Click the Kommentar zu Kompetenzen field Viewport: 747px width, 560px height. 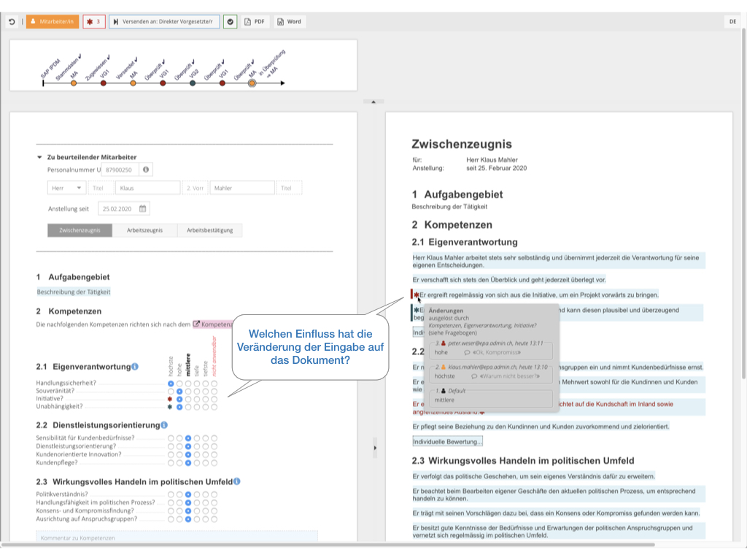(x=177, y=537)
